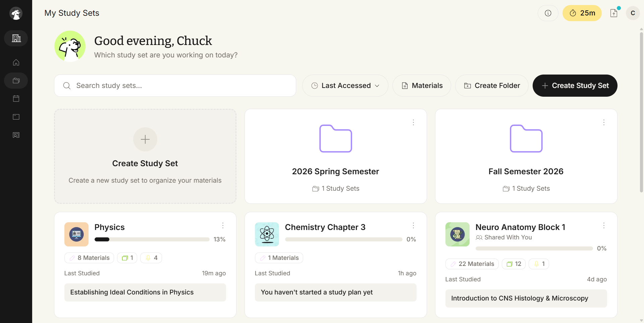The image size is (644, 323).
Task: Click the recordings count 4 chip on Physics
Action: coord(151,258)
